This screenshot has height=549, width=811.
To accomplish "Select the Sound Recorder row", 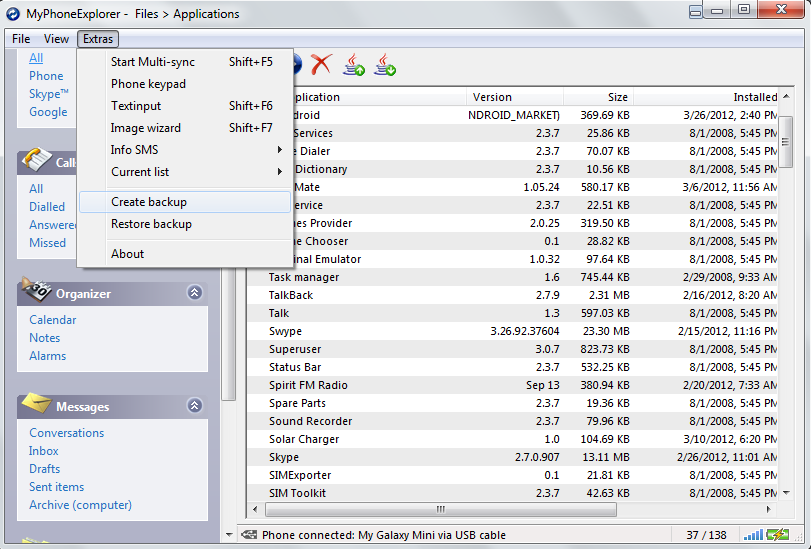I will tap(512, 421).
